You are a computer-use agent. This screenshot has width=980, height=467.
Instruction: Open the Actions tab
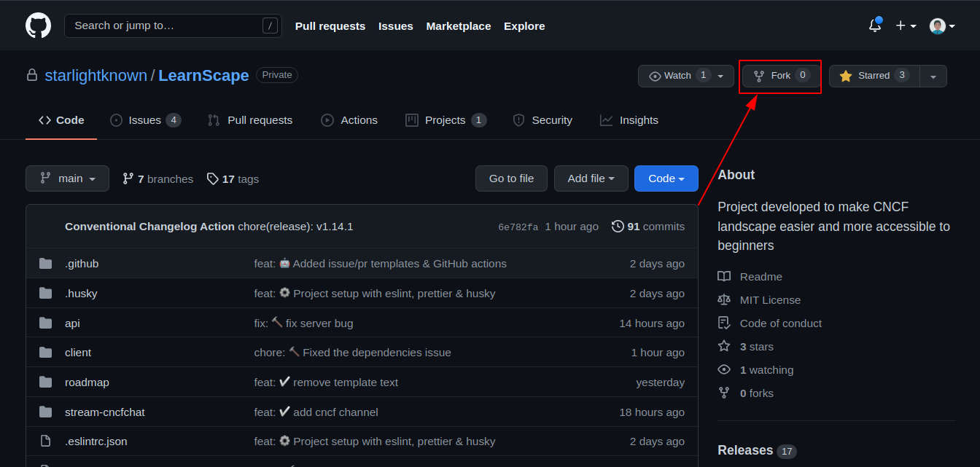point(349,120)
